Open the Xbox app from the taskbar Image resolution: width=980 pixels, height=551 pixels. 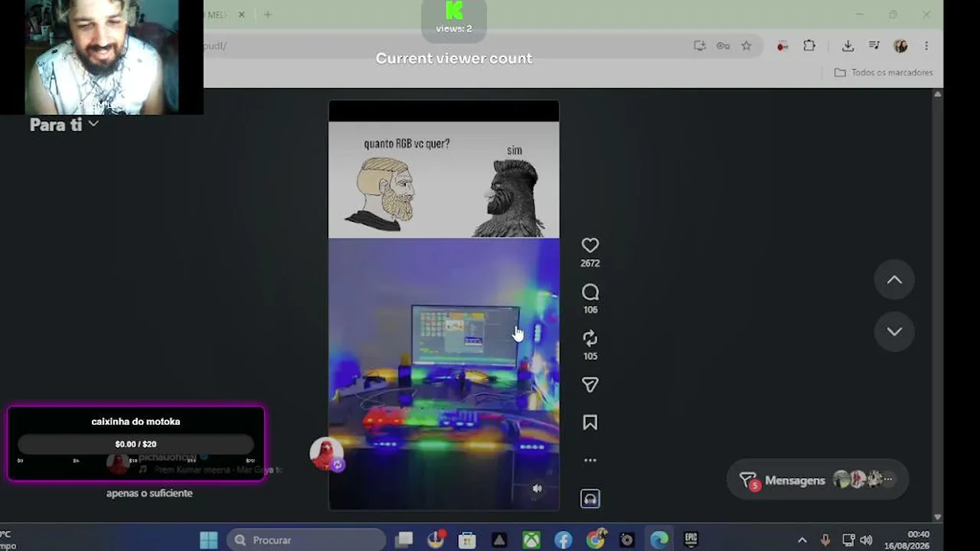coord(531,540)
